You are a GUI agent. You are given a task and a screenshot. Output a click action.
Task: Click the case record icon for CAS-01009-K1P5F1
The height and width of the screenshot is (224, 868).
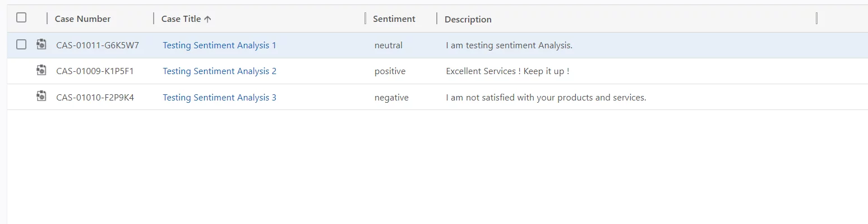[41, 70]
